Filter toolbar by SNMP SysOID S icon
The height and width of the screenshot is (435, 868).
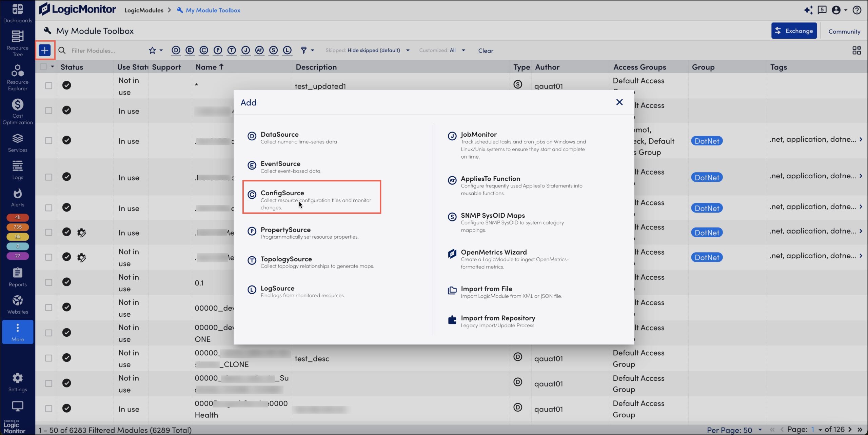(273, 50)
